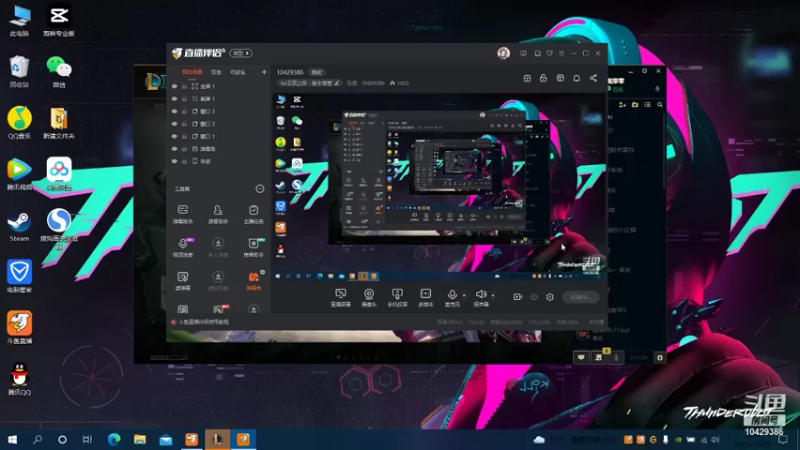Click the modify button beside room 10429386
Viewport: 800px width, 450px height.
click(x=317, y=72)
